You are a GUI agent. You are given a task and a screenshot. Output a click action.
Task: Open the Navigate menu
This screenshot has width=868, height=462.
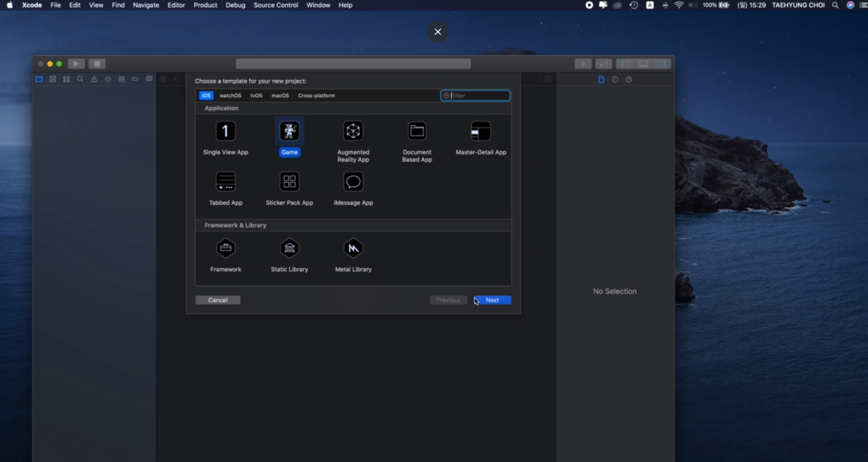coord(146,5)
